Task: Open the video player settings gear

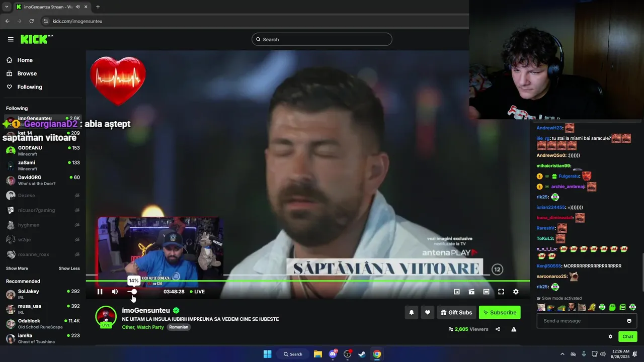Action: click(516, 292)
